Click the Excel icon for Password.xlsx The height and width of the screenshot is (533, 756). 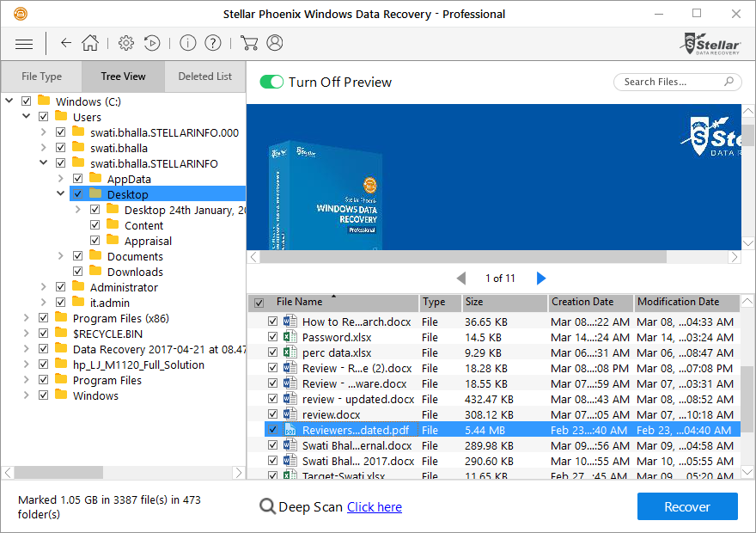click(290, 337)
